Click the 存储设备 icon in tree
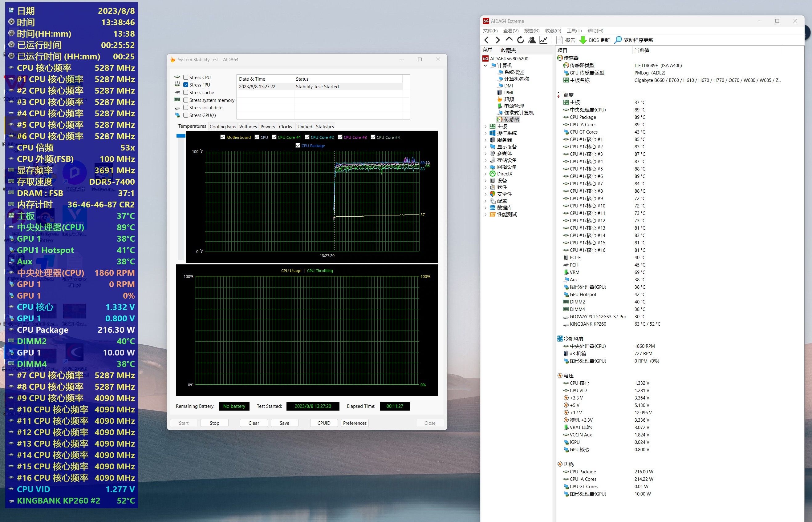The height and width of the screenshot is (522, 812). coord(493,160)
